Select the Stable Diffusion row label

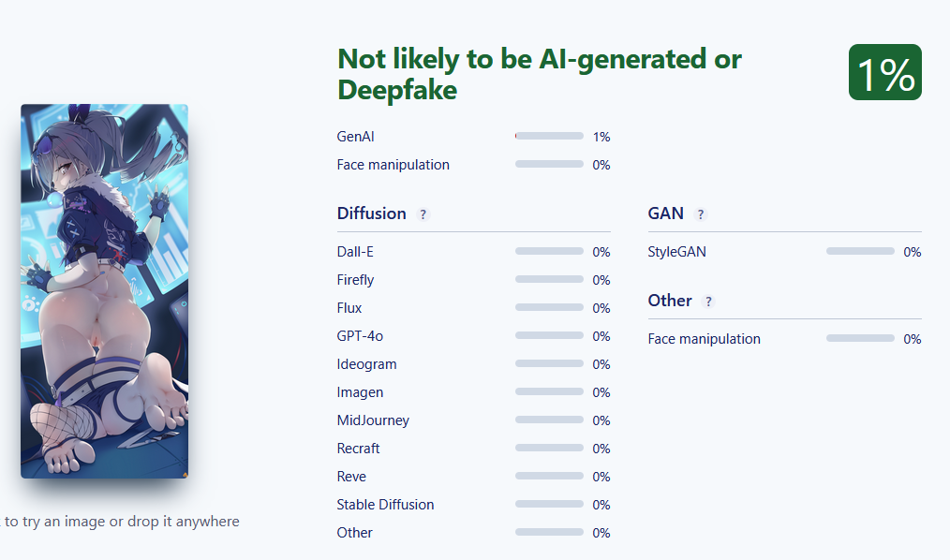[385, 505]
